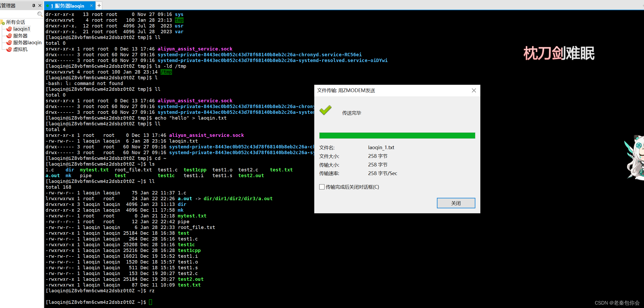Click the 文件大小 label in dialog
Viewport: 644px width, 308px height.
coord(329,156)
